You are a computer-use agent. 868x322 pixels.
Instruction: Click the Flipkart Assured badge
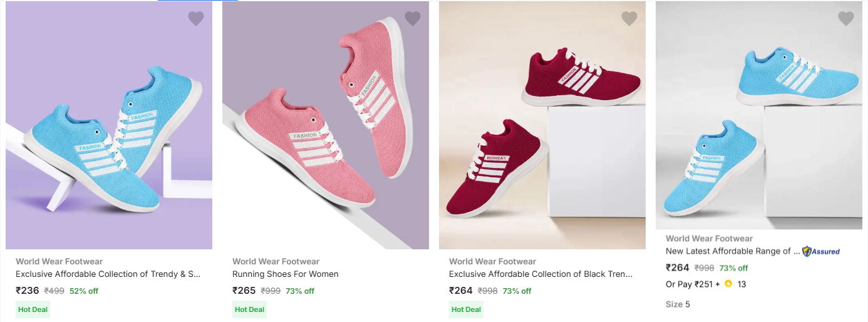pyautogui.click(x=821, y=251)
